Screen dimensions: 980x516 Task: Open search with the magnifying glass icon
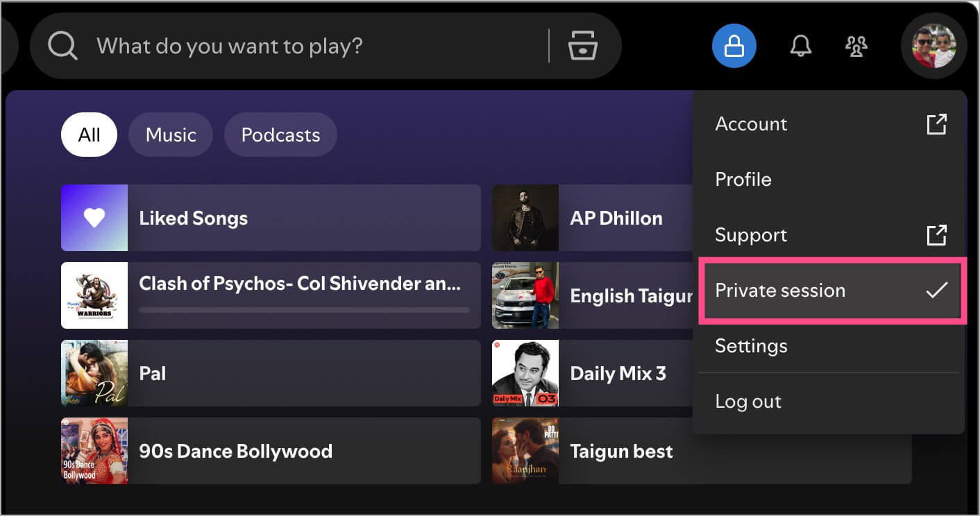pos(62,45)
